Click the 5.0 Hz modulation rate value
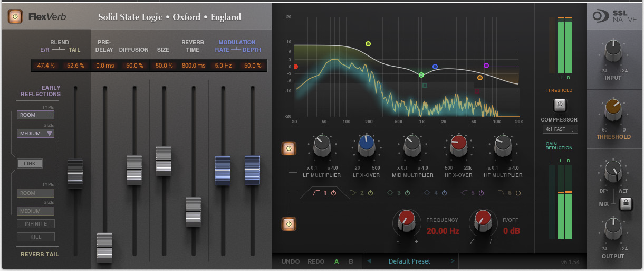Viewport: 644px width, 271px height. (x=223, y=66)
